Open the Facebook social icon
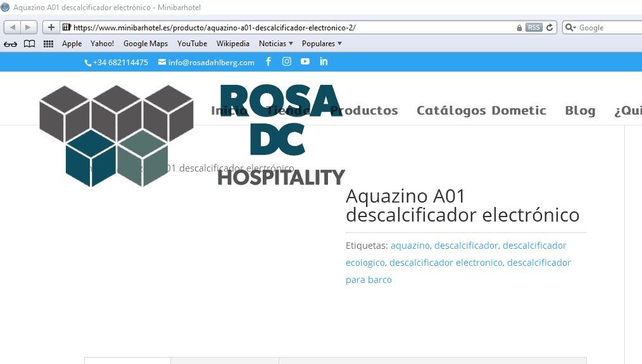 (268, 61)
